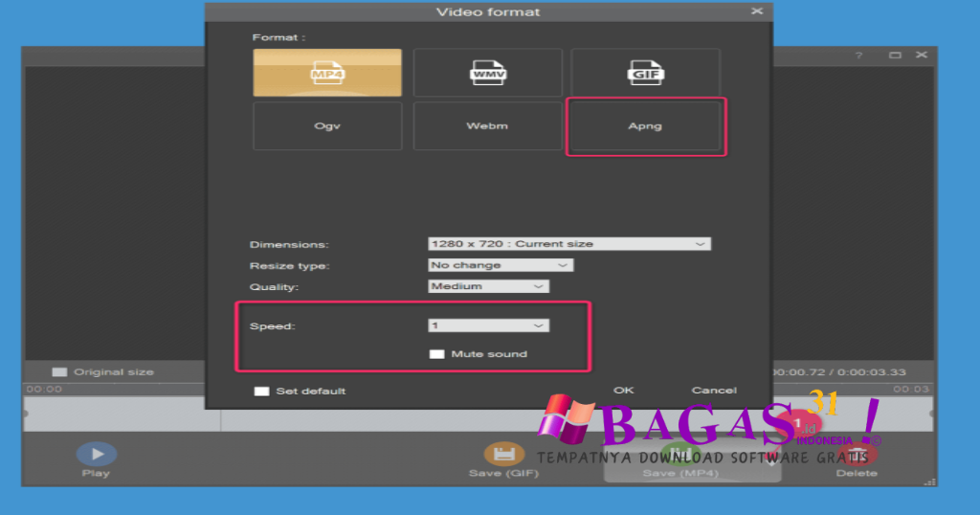This screenshot has height=515, width=980.
Task: Click the 00:00 timeline start label
Action: (x=44, y=389)
